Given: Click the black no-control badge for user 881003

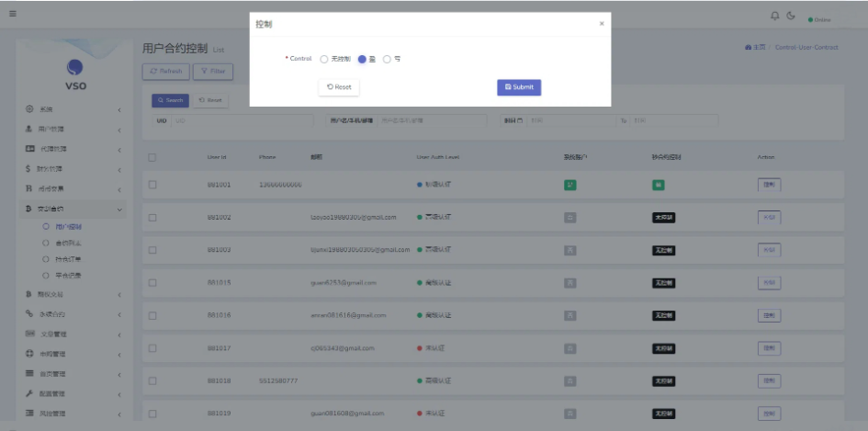Looking at the screenshot, I should (x=664, y=250).
